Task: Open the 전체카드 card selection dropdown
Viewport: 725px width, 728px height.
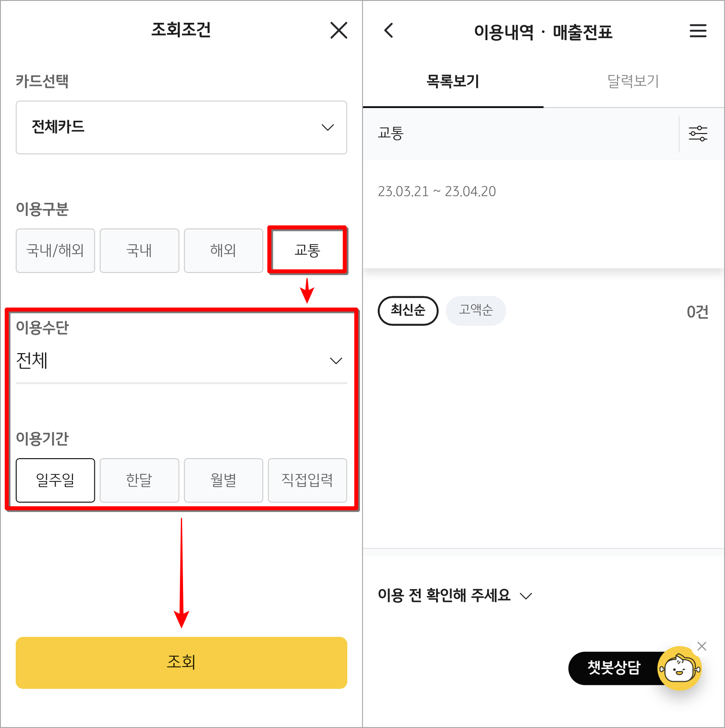Action: 181,127
